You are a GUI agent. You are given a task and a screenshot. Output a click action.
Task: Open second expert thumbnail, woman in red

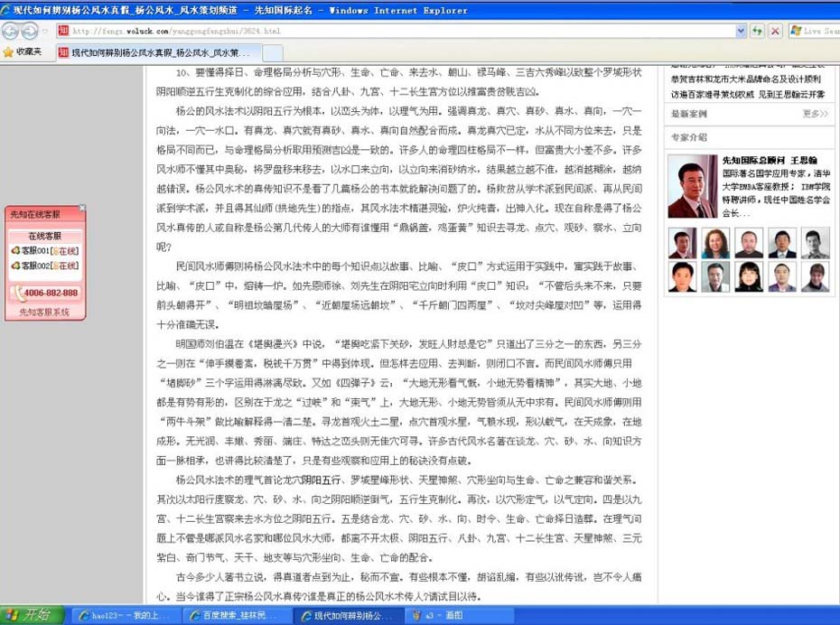[x=715, y=243]
